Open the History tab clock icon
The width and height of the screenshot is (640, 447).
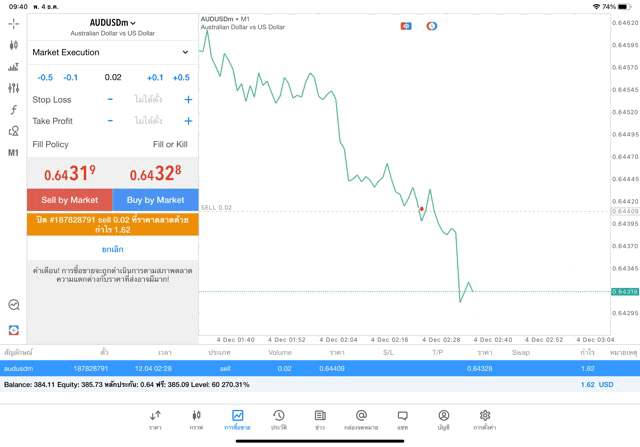click(278, 419)
